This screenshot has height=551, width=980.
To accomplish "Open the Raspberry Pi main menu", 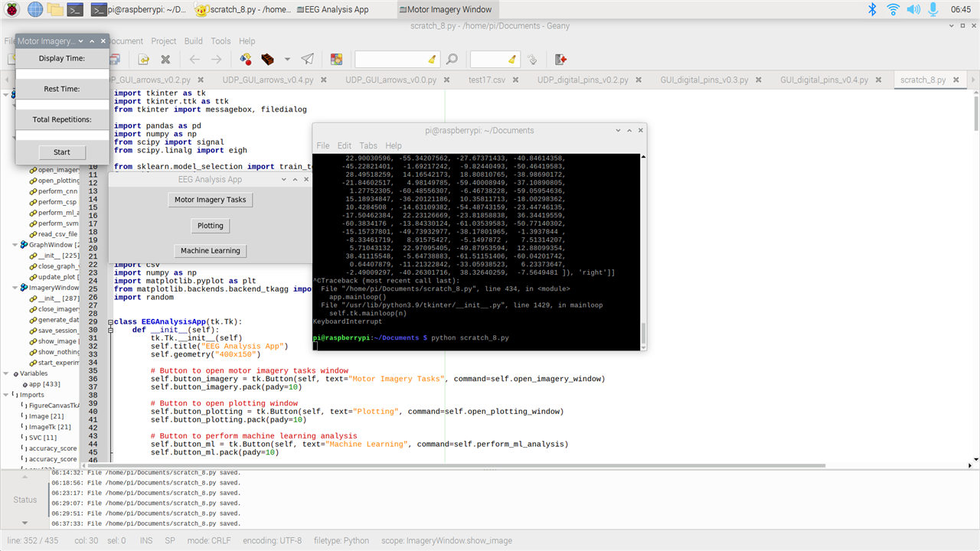I will click(x=13, y=9).
